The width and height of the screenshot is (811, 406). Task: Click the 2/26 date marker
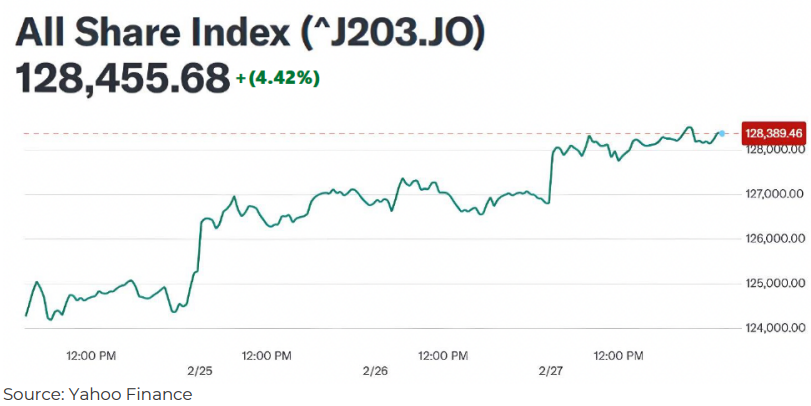tap(376, 370)
